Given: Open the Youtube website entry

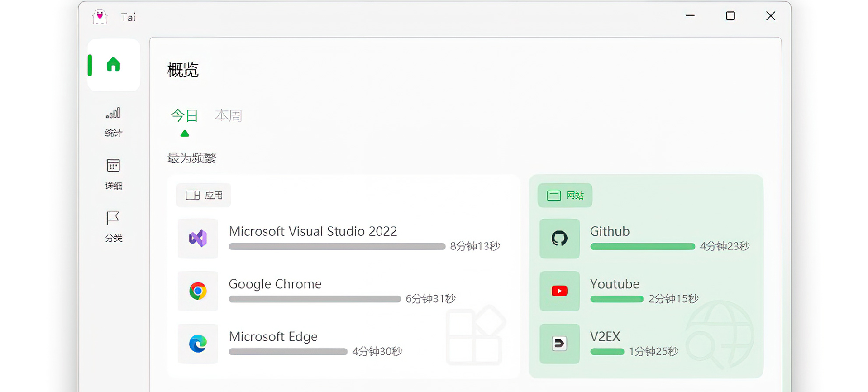Looking at the screenshot, I should tap(619, 291).
